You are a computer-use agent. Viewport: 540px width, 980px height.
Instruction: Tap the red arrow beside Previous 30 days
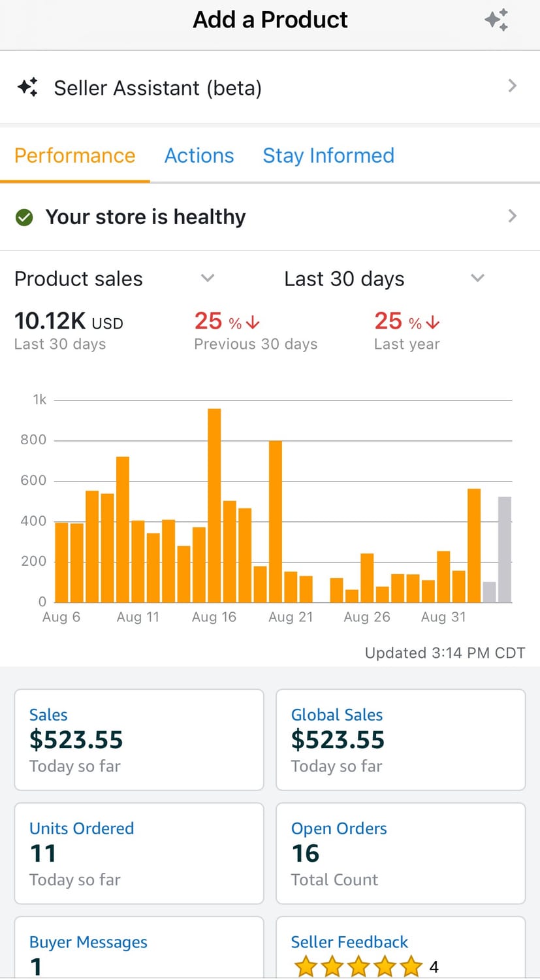tap(253, 323)
